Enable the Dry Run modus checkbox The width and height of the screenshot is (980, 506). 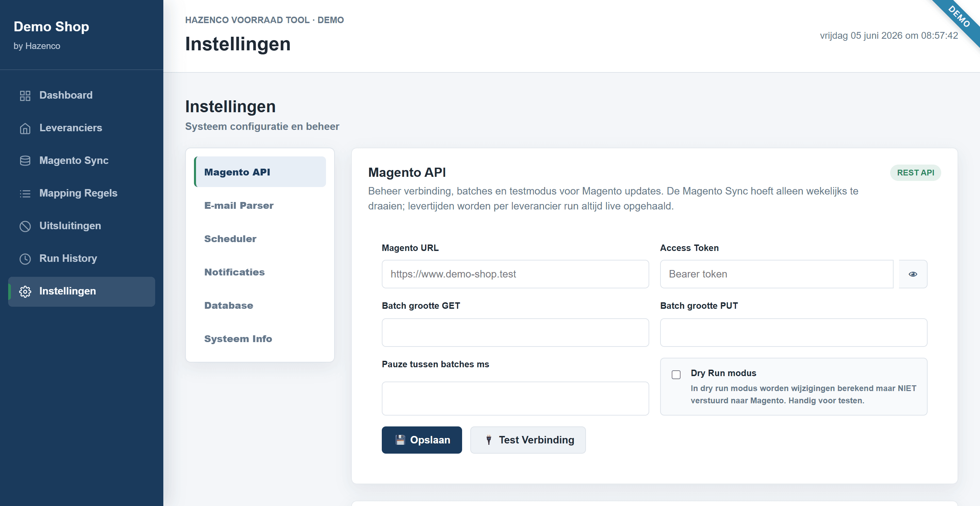point(676,374)
